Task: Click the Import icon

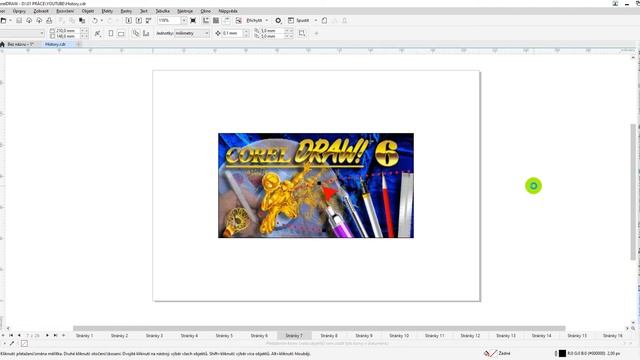Action: [x=129, y=20]
